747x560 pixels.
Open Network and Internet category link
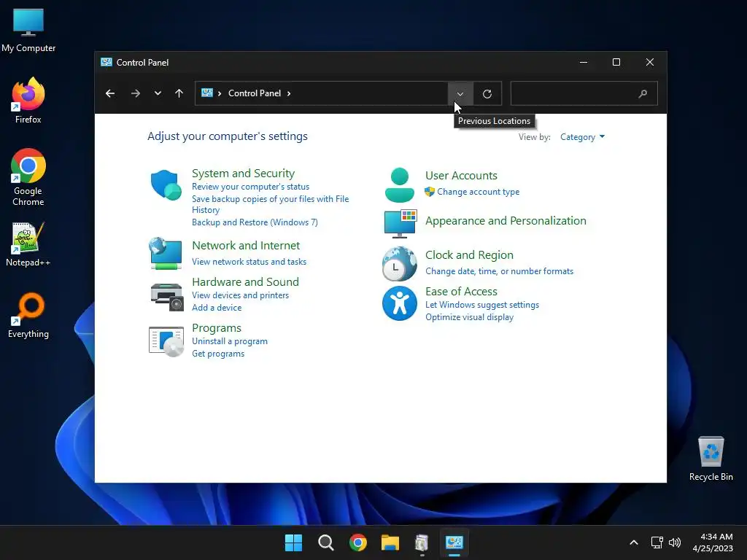[x=246, y=245]
